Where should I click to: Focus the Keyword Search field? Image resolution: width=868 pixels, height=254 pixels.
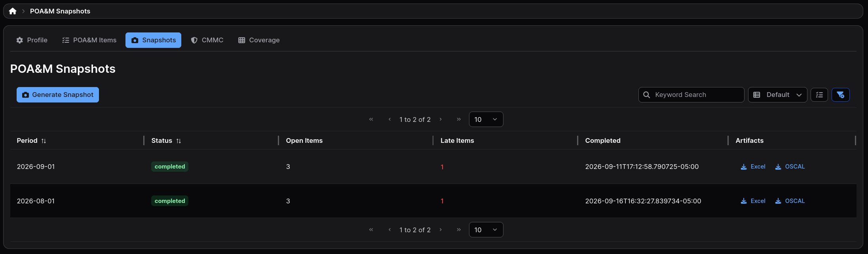click(x=691, y=95)
